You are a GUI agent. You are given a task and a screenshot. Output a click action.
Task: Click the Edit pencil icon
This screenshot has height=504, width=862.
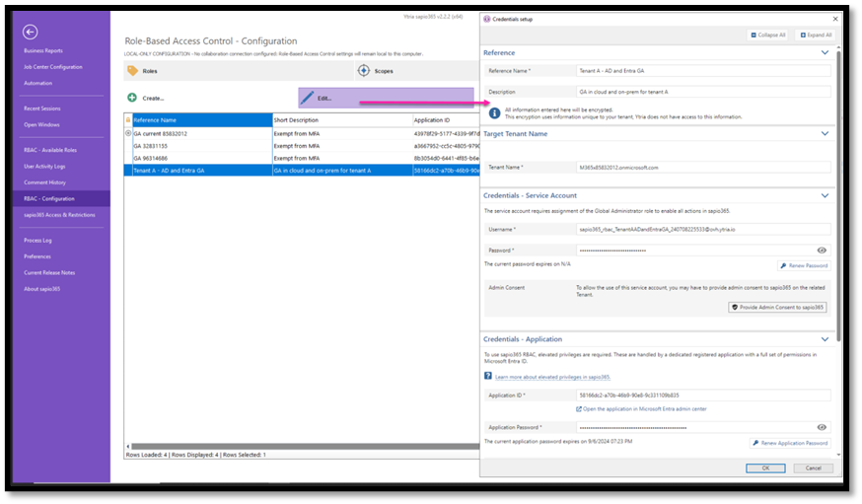308,98
